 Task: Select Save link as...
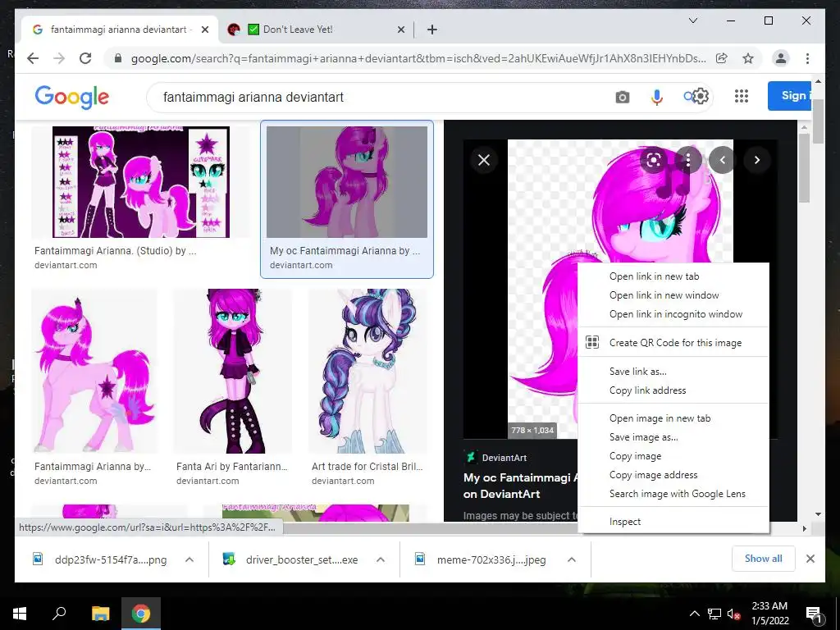tap(673, 372)
